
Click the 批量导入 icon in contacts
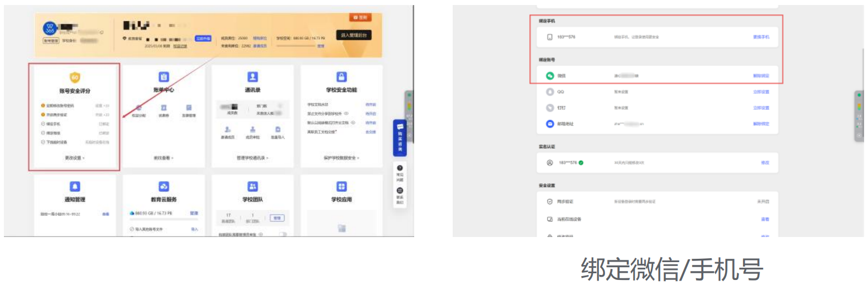[x=277, y=129]
